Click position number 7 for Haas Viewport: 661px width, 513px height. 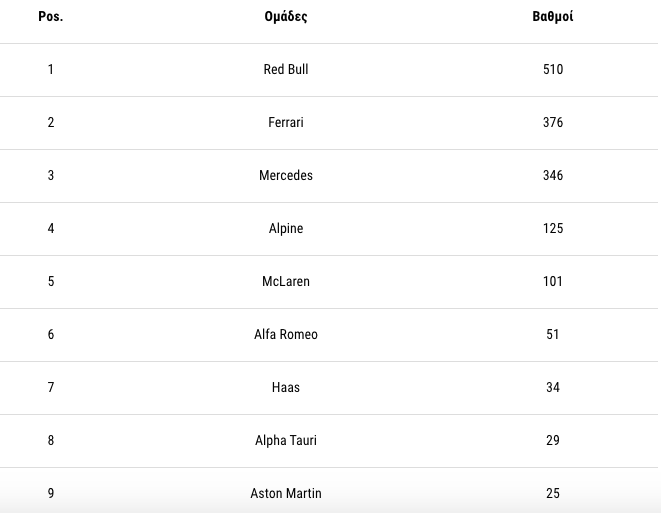(51, 388)
